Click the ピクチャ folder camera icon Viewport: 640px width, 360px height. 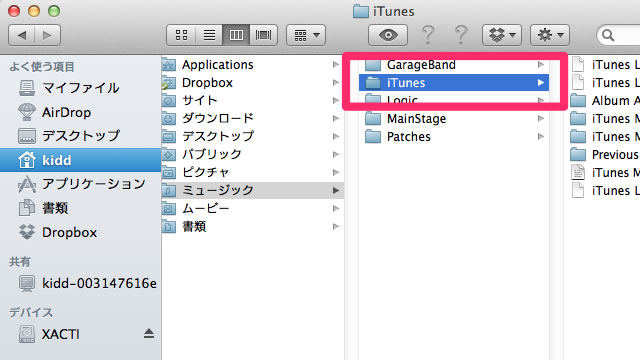click(x=169, y=172)
